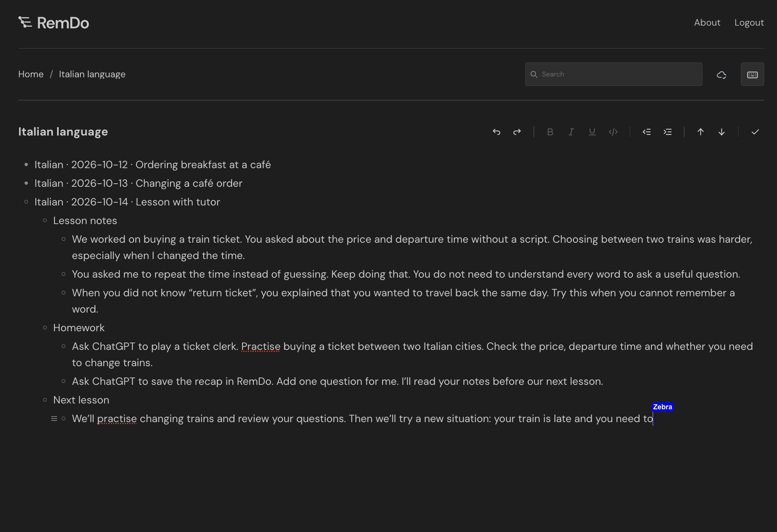Click the Logout link
The height and width of the screenshot is (532, 777).
749,23
